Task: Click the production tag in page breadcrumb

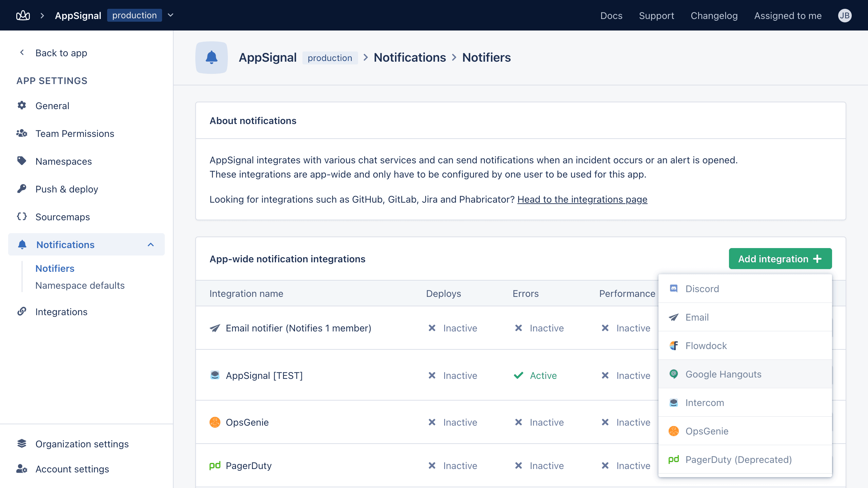Action: coord(330,58)
